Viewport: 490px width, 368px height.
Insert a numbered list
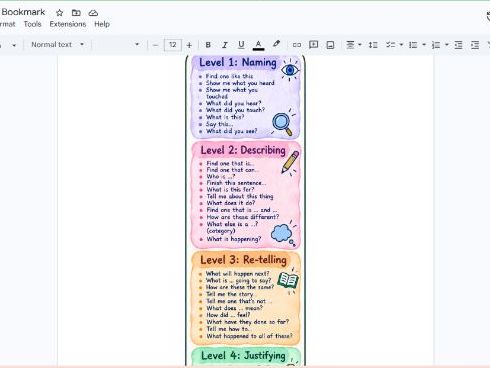pyautogui.click(x=436, y=45)
